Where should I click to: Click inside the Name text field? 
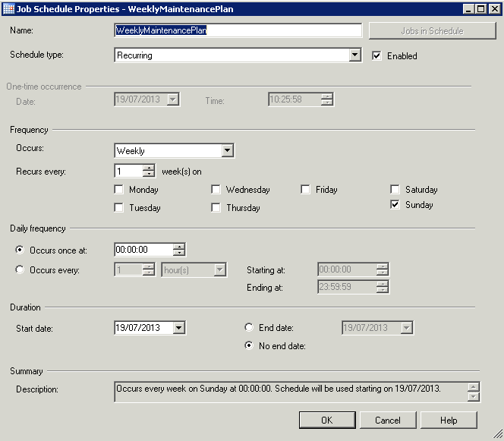click(238, 30)
